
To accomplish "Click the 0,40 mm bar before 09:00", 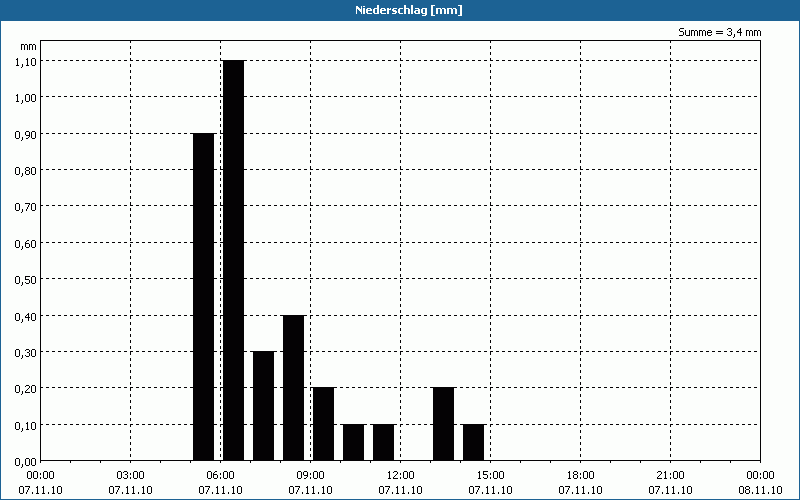I will tap(294, 388).
